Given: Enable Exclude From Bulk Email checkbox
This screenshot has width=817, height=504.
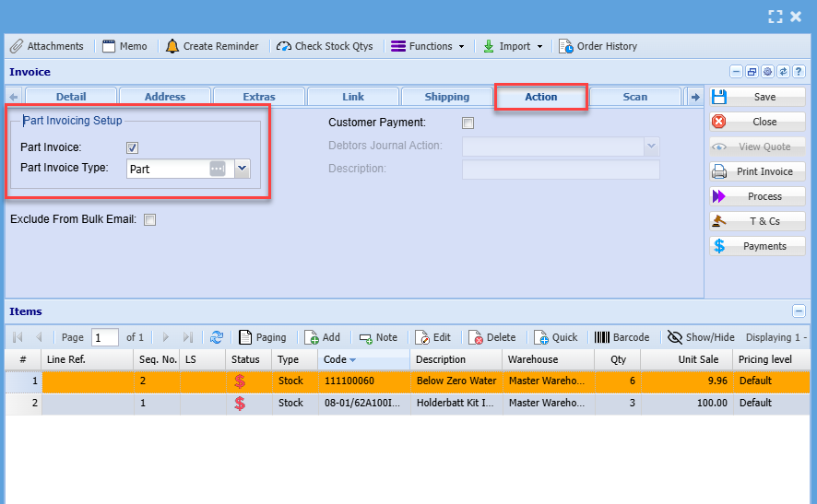Looking at the screenshot, I should coord(150,219).
